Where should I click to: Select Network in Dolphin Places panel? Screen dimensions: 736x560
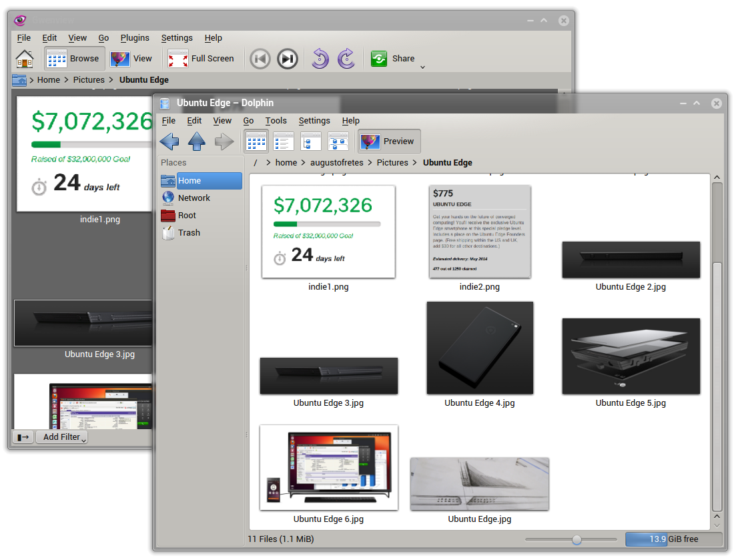click(201, 198)
